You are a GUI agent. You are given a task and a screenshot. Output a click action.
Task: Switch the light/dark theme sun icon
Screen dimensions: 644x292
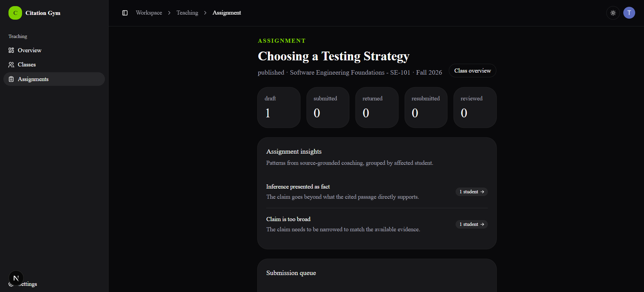613,13
